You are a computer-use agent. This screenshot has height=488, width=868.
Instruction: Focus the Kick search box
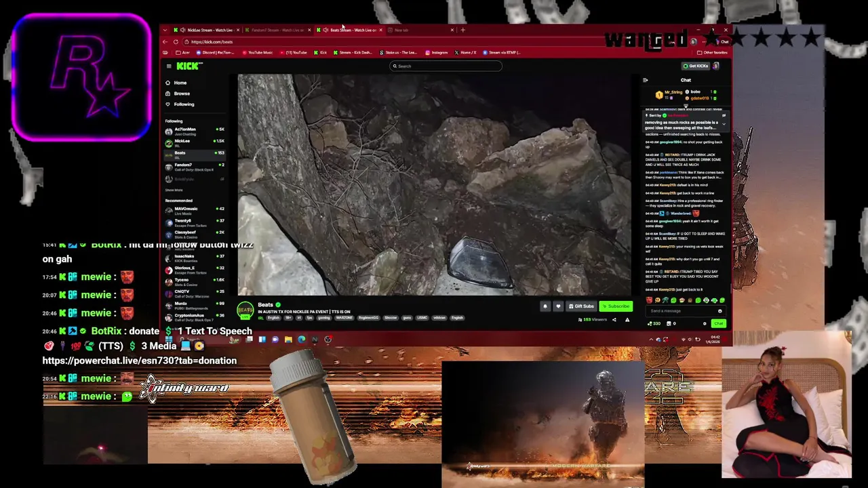pos(446,66)
